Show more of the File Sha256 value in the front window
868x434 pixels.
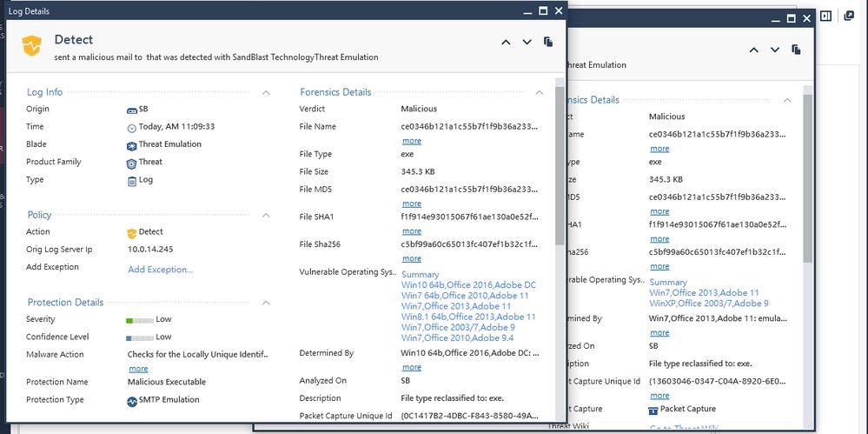(x=412, y=258)
